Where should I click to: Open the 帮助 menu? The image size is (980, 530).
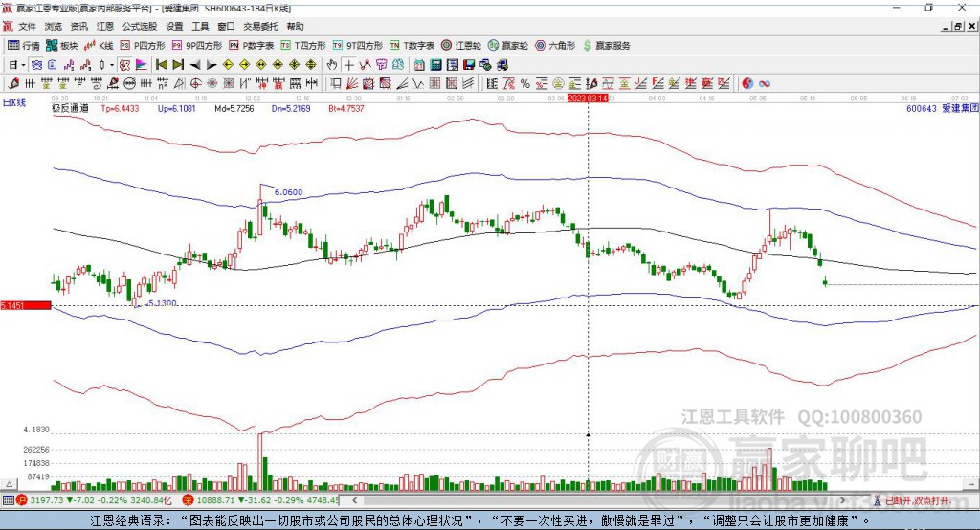[x=295, y=26]
